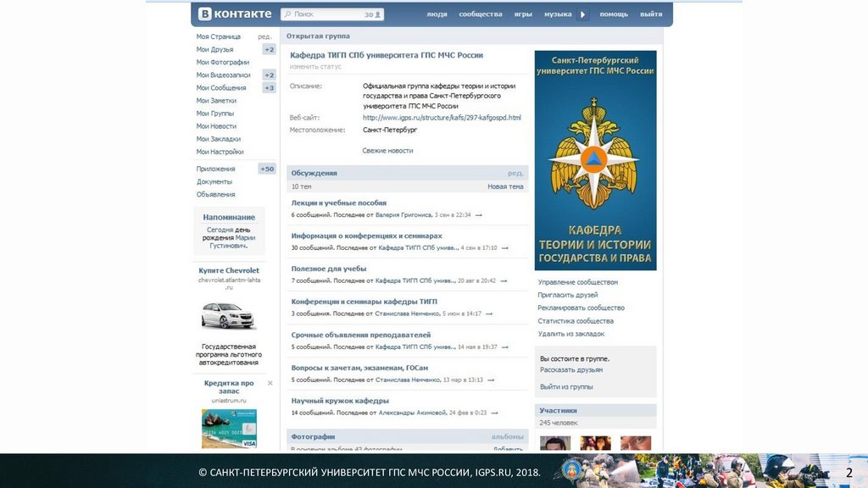868x488 pixels.
Task: Click the ВКонтакте logo in header
Action: [236, 14]
